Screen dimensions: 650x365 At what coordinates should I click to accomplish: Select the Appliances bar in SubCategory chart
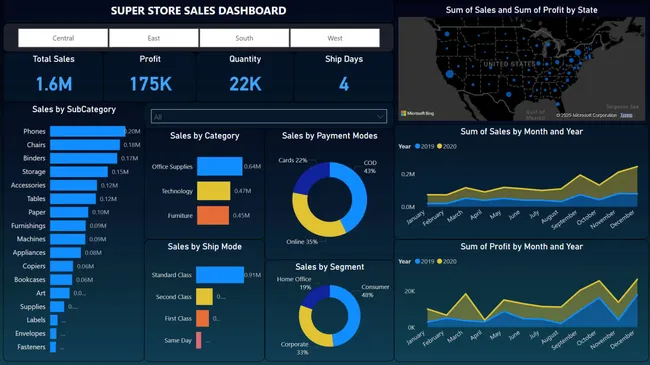click(65, 253)
